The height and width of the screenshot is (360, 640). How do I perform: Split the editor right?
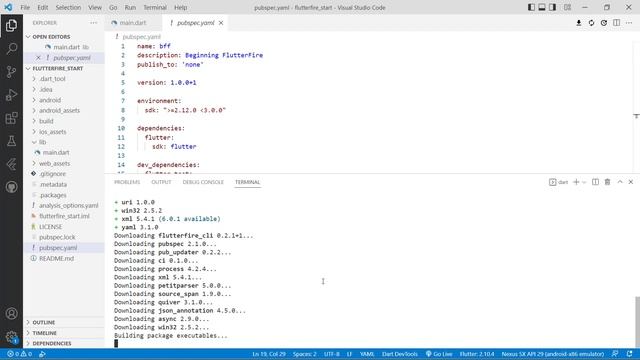(616, 23)
